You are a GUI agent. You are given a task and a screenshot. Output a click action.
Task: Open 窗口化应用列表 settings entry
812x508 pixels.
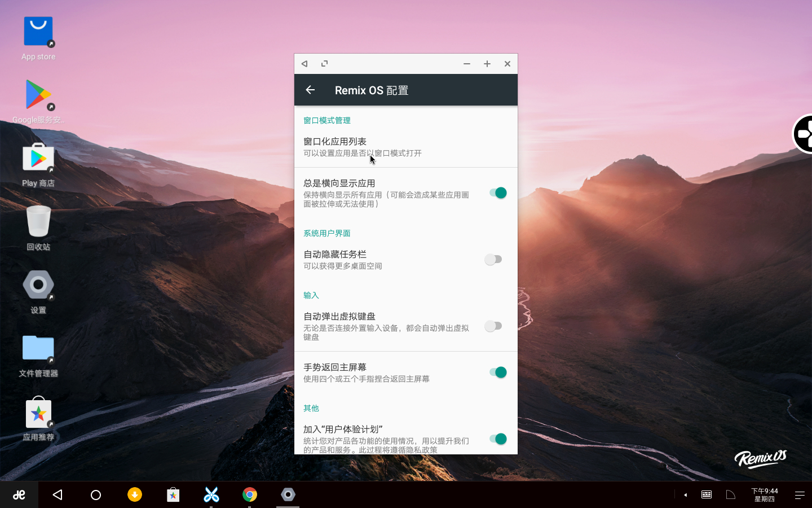pyautogui.click(x=406, y=147)
